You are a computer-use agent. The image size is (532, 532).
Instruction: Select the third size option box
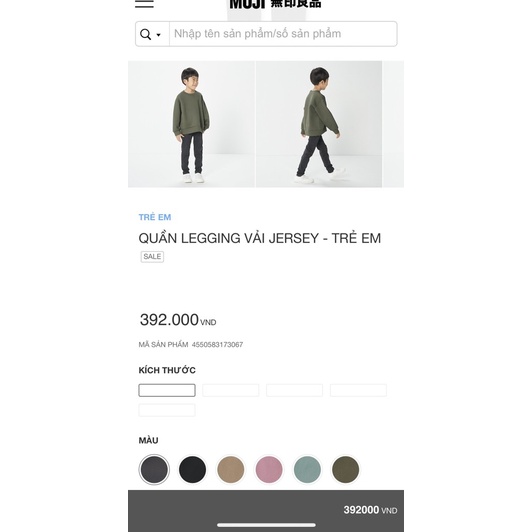coord(294,390)
